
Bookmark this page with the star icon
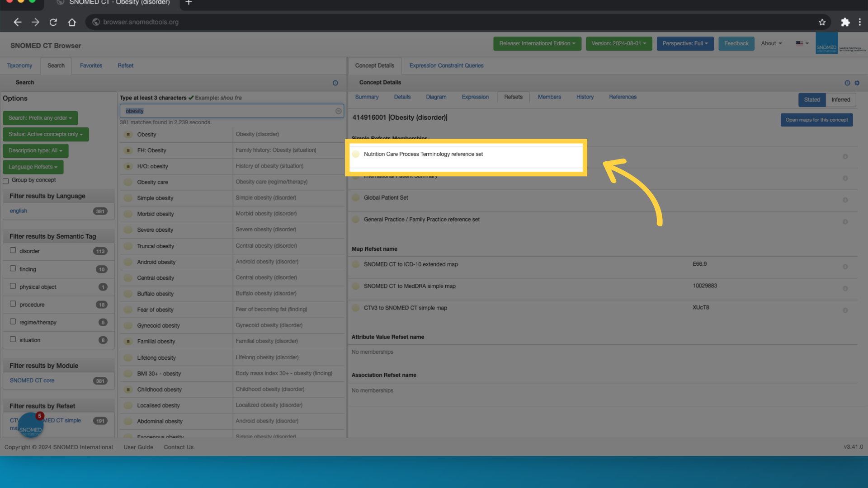pyautogui.click(x=822, y=22)
